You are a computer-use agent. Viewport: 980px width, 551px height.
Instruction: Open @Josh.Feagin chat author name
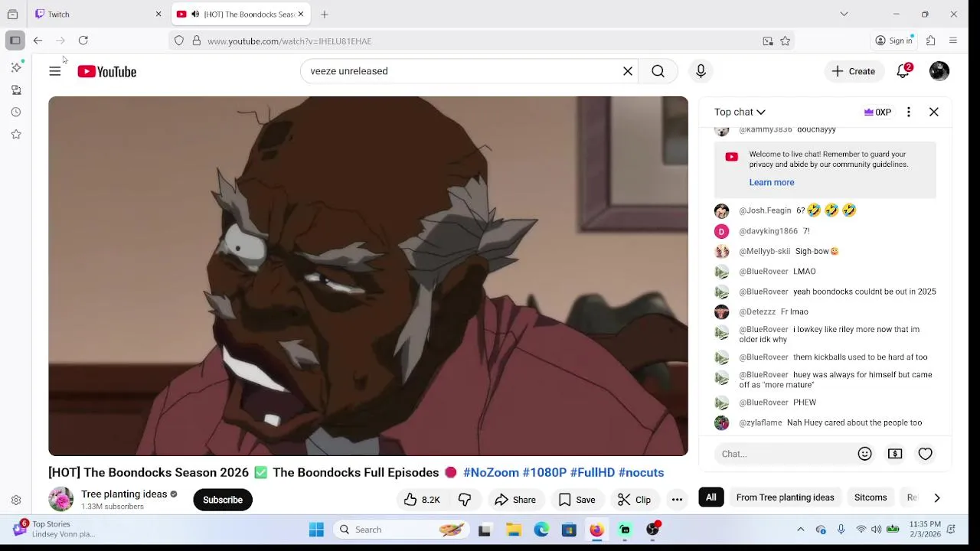coord(765,210)
